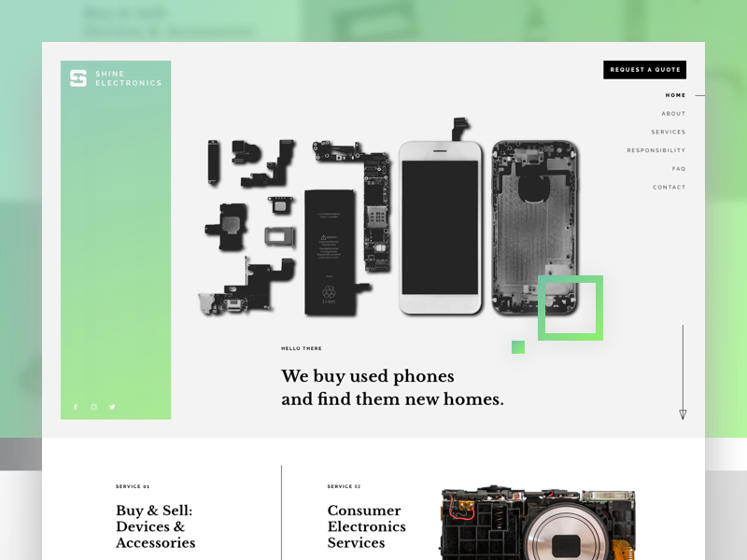Navigate to Responsibility section
Image resolution: width=747 pixels, height=560 pixels.
(x=656, y=150)
